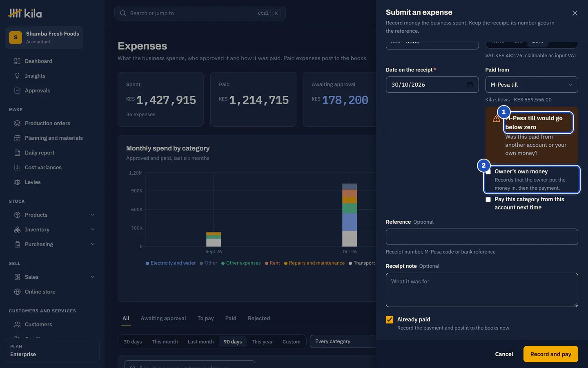The width and height of the screenshot is (588, 368).
Task: Click the Receipt note text area
Action: pos(482,290)
